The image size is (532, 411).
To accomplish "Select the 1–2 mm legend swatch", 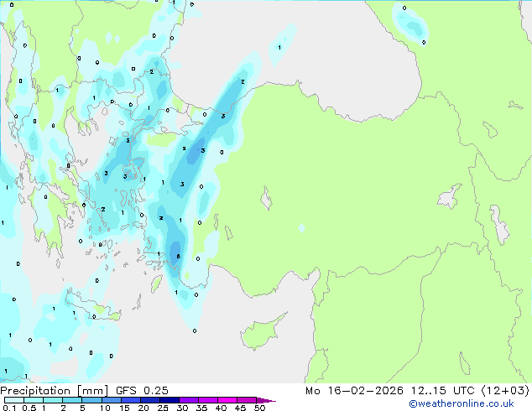I will [x=53, y=400].
